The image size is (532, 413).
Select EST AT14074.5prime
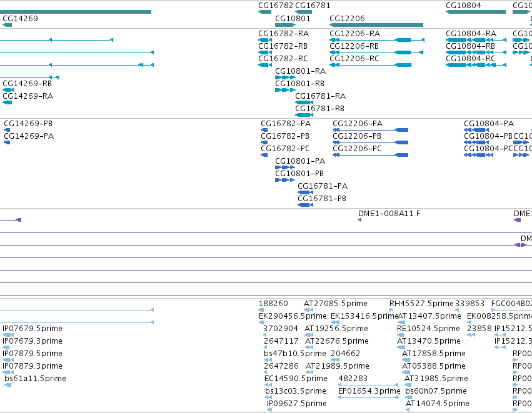pyautogui.click(x=438, y=404)
